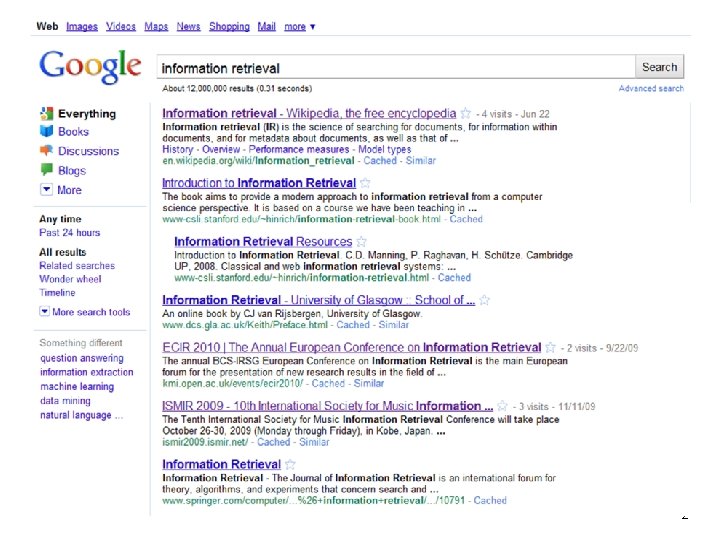Select the Blogs filter in sidebar
Image resolution: width=720 pixels, height=540 pixels.
pyautogui.click(x=72, y=170)
